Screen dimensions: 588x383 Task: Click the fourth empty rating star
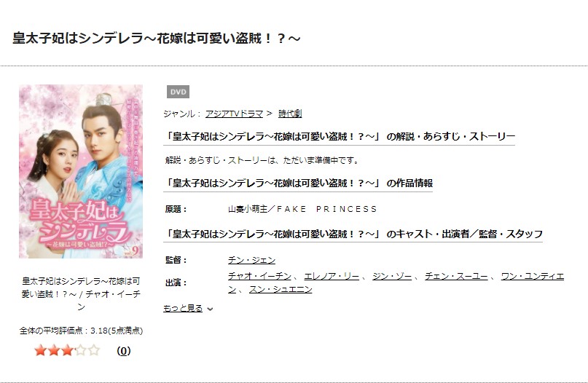pyautogui.click(x=81, y=350)
